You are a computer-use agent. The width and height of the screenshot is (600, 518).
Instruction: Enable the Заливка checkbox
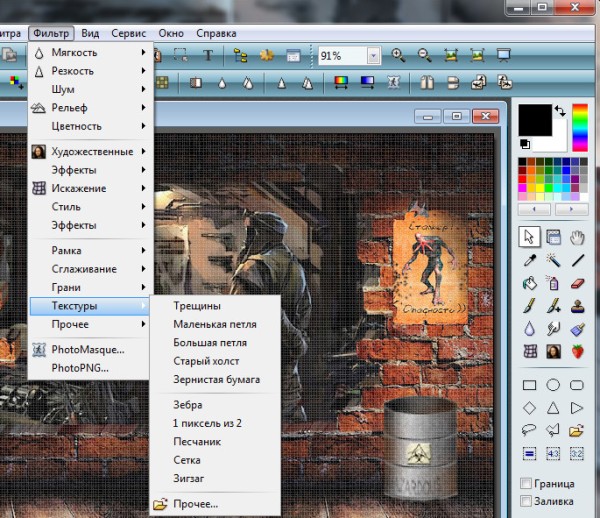coord(528,501)
